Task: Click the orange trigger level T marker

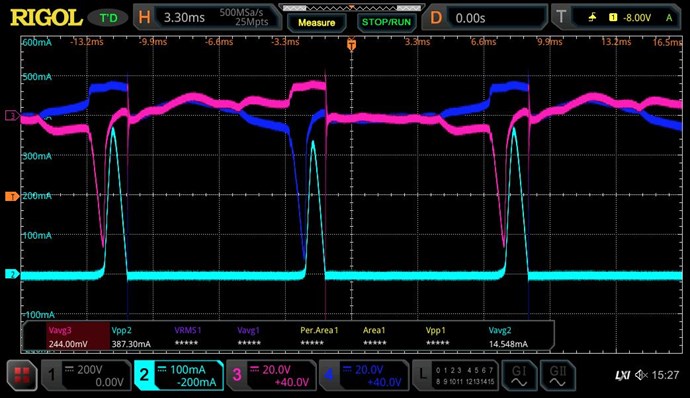Action: click(x=12, y=196)
